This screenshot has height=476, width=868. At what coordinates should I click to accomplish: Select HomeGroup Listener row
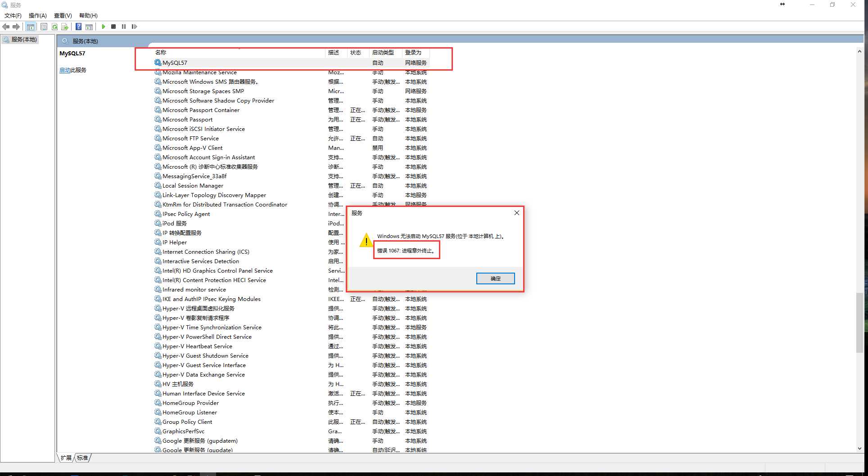click(x=291, y=412)
